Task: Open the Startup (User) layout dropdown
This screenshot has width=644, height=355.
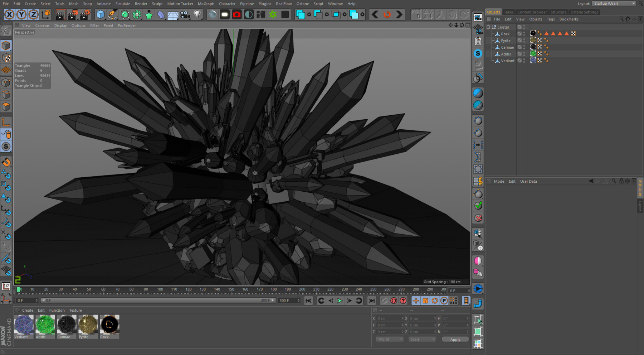Action: (614, 3)
